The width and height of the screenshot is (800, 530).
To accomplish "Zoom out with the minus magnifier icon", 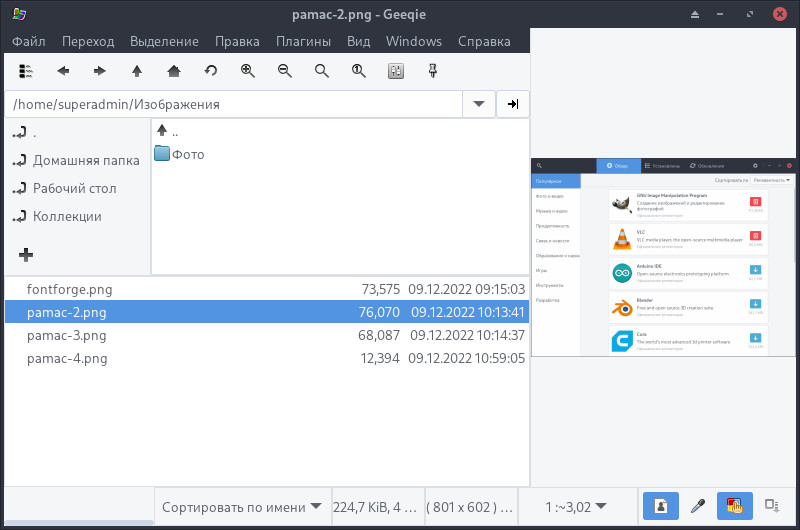I will point(285,71).
